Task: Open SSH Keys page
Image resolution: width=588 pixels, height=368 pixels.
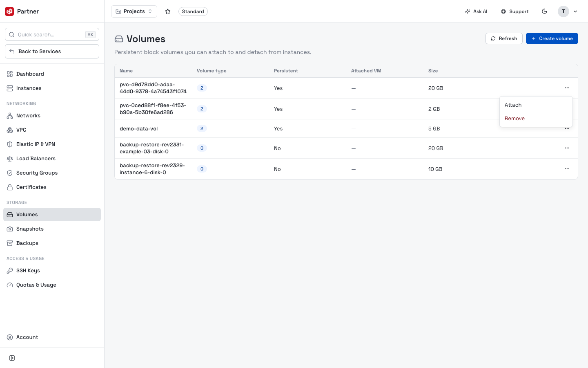Action: point(52,271)
